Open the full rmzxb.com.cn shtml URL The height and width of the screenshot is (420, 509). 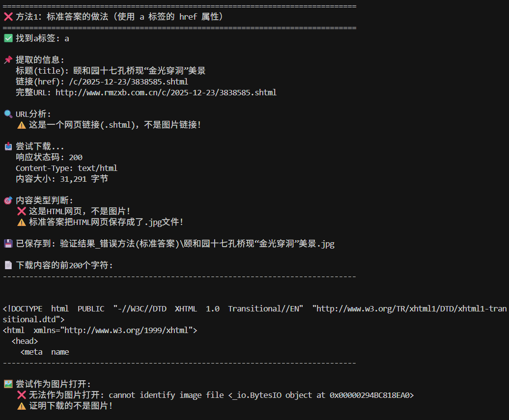coord(166,92)
